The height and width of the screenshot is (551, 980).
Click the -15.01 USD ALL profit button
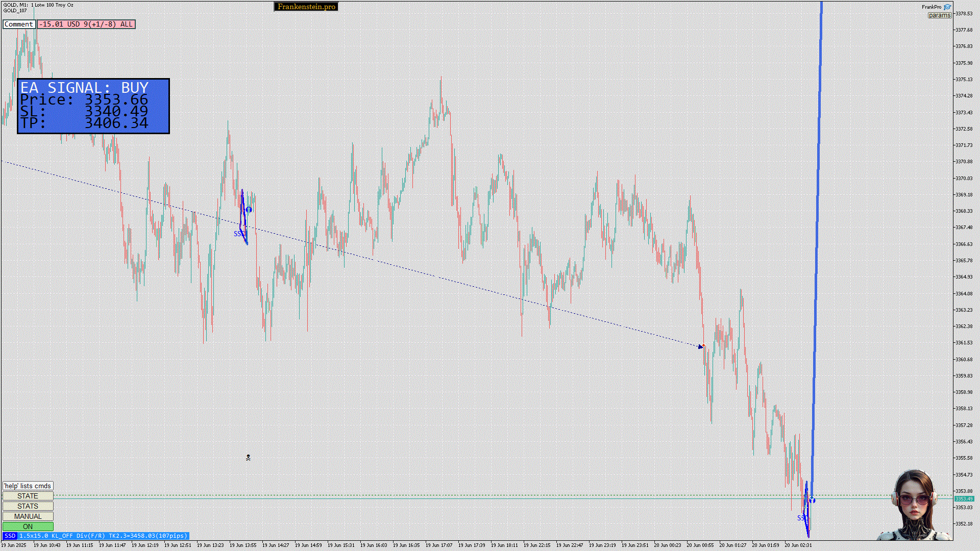tap(86, 24)
